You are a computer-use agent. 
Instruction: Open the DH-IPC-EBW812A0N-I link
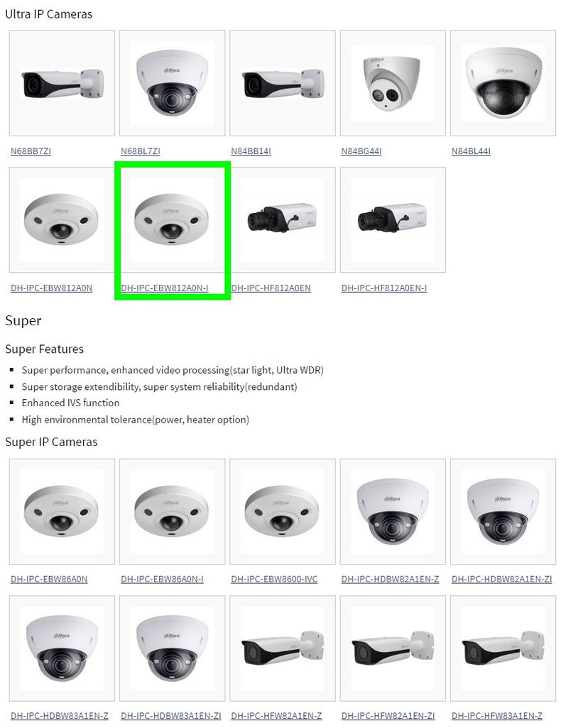[x=165, y=288]
